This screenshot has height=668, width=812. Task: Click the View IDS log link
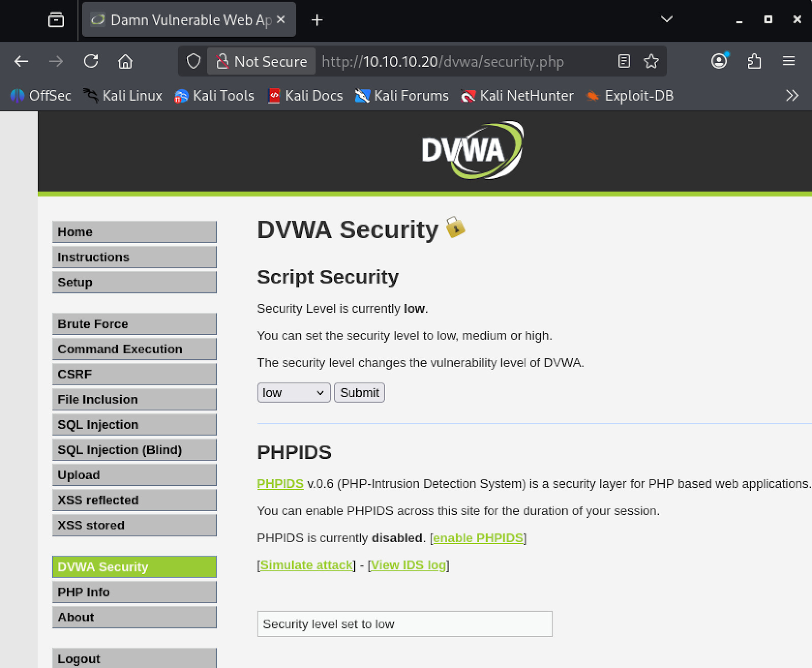409,565
